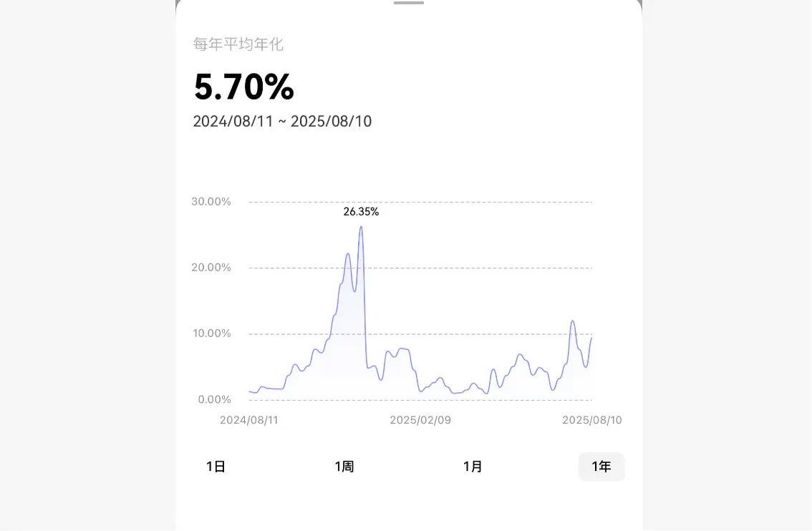Tap the 2024/08/11 x-axis date
The width and height of the screenshot is (812, 531).
pyautogui.click(x=250, y=420)
